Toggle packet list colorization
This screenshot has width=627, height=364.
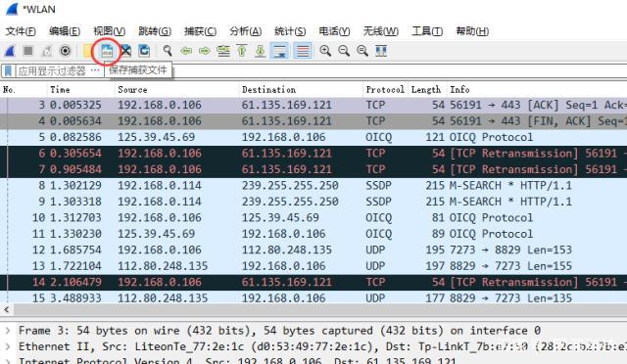point(303,51)
